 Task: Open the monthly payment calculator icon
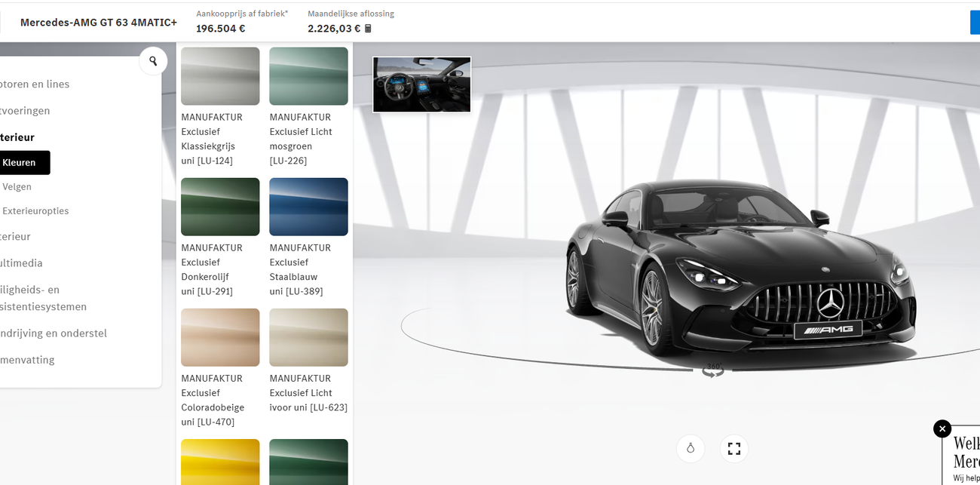pos(368,29)
